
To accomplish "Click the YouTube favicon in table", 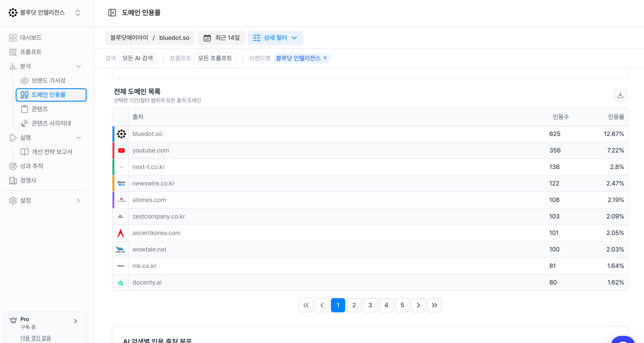I will point(121,151).
